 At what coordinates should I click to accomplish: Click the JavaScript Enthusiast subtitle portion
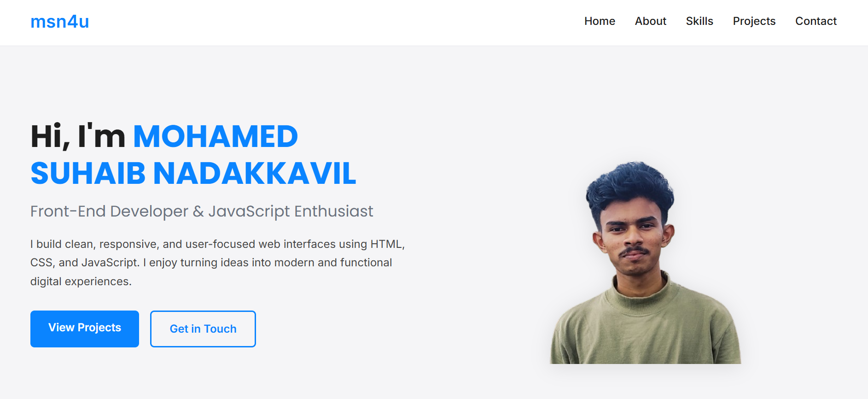(291, 211)
